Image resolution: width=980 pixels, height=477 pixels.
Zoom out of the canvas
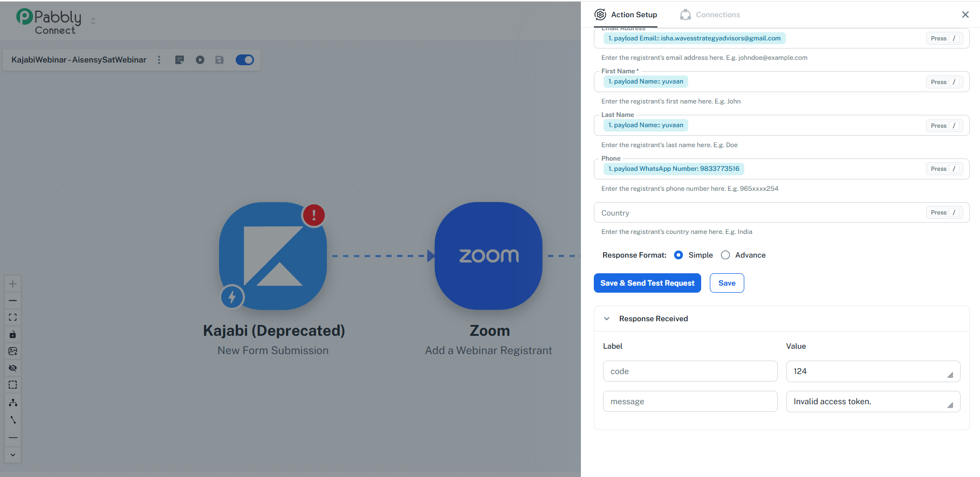click(x=13, y=300)
